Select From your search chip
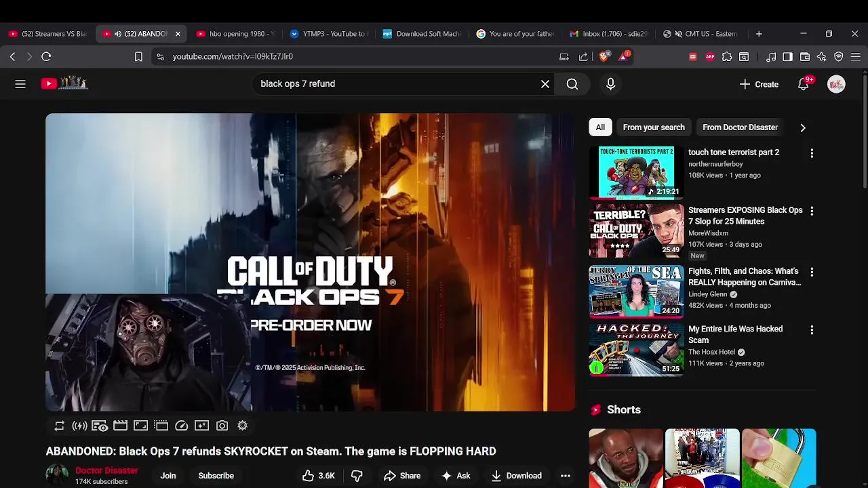Viewport: 868px width, 488px height. [x=654, y=127]
